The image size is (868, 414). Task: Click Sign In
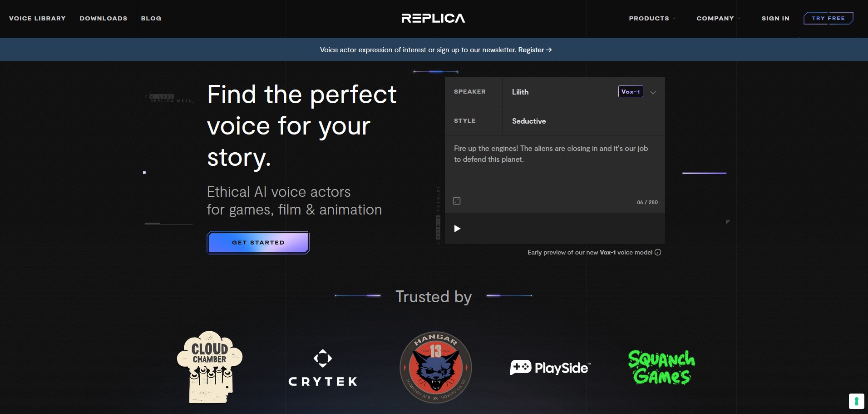(x=775, y=18)
